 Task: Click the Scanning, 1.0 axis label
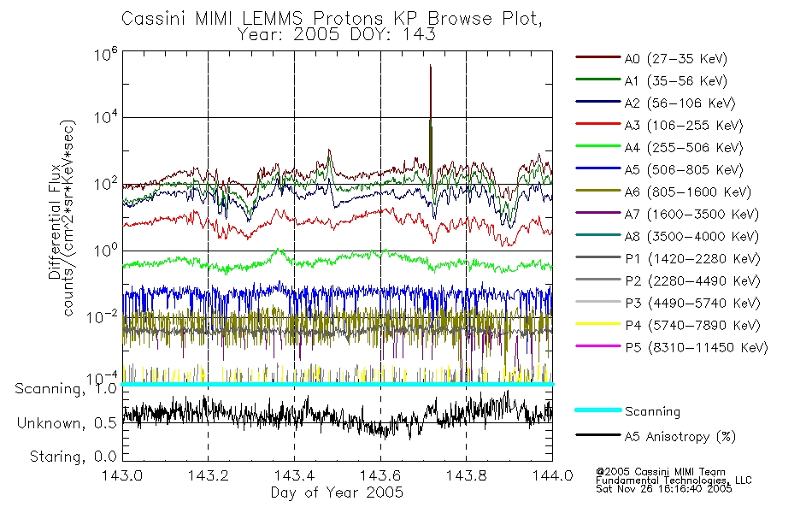66,389
